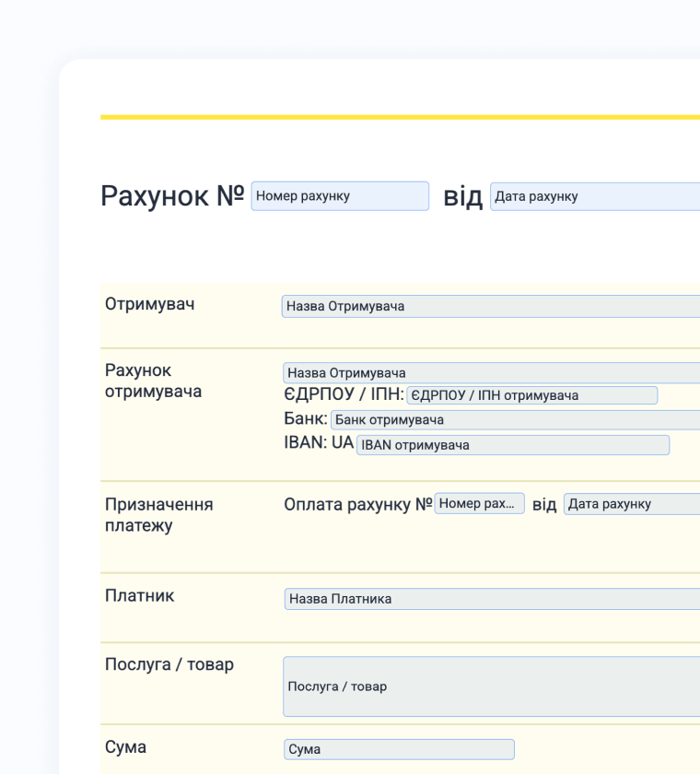Click the truncated 'Номер рах...' field after 'Оплата рахунку №'
This screenshot has width=700, height=774.
tap(479, 503)
